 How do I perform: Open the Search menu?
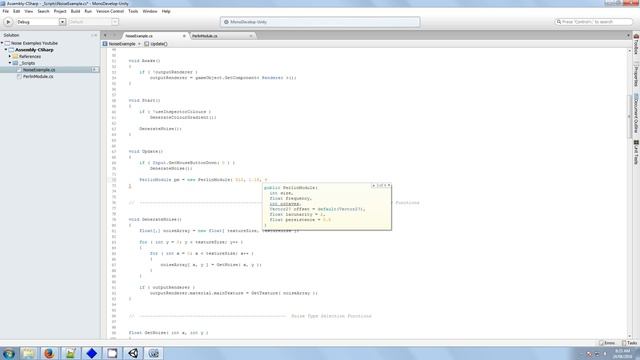coord(43,11)
